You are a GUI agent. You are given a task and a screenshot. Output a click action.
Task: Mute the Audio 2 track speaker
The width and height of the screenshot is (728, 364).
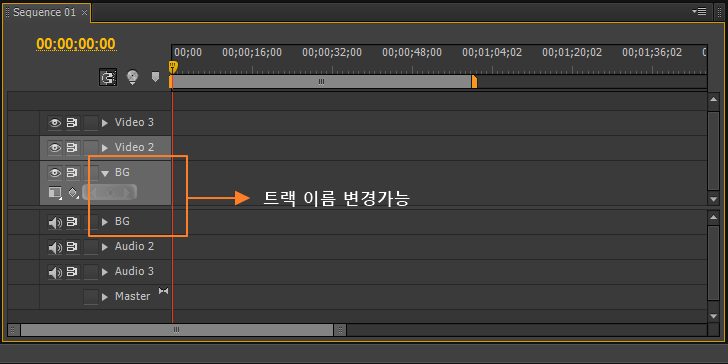[x=55, y=247]
